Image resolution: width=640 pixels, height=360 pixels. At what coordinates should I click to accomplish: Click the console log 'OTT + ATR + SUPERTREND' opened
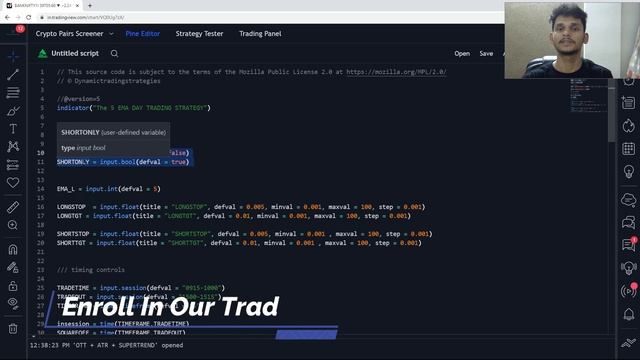click(x=106, y=345)
